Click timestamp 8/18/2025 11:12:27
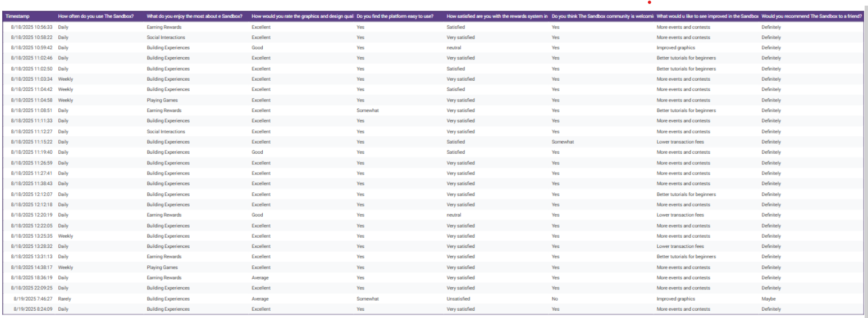Viewport: 868px width, 318px height. click(31, 132)
